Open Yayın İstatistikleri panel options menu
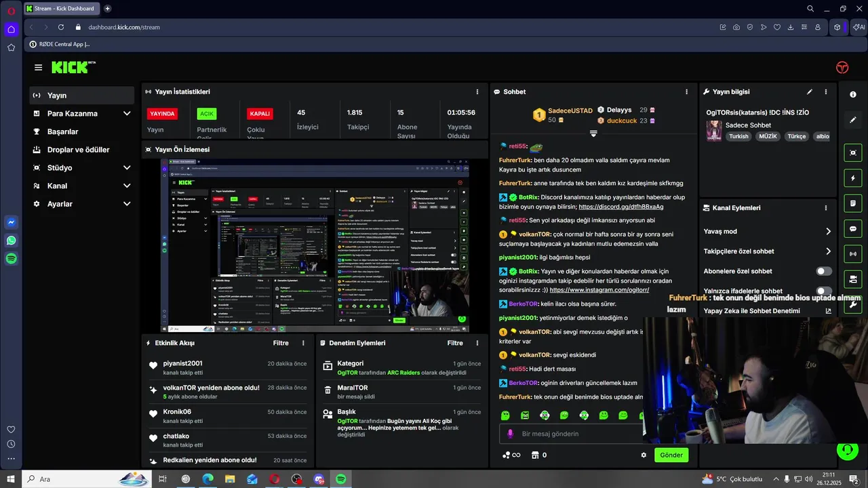Image resolution: width=868 pixels, height=488 pixels. click(477, 91)
